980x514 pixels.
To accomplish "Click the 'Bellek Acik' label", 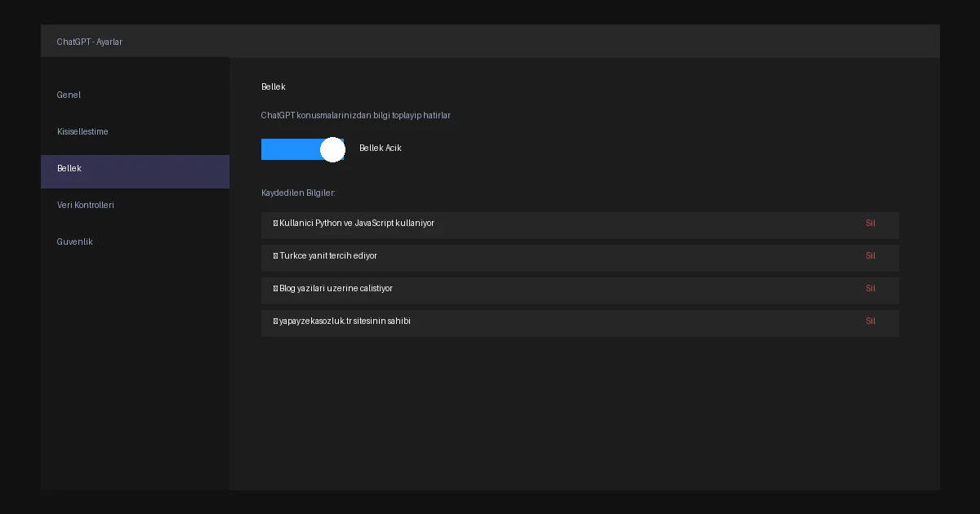I will point(381,148).
